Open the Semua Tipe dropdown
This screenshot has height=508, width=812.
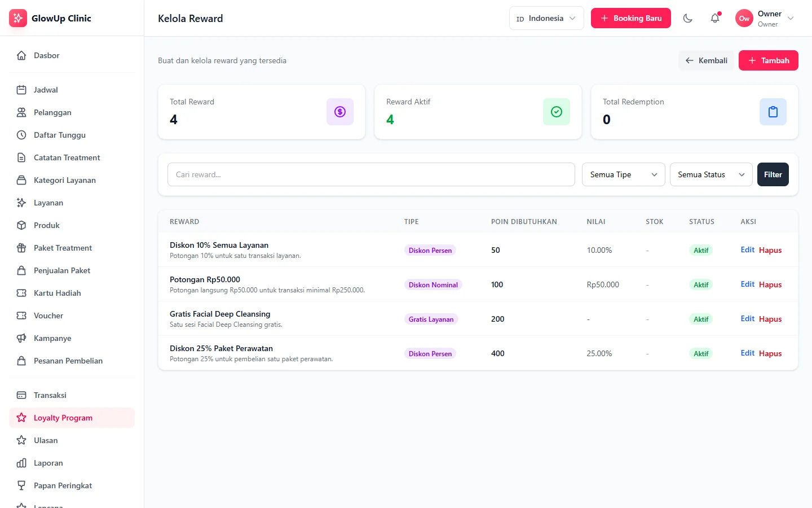(624, 174)
